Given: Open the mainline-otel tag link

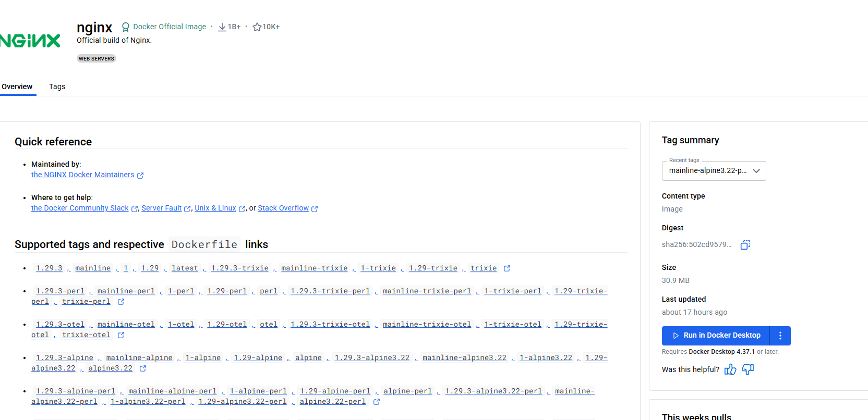Looking at the screenshot, I should [x=126, y=324].
